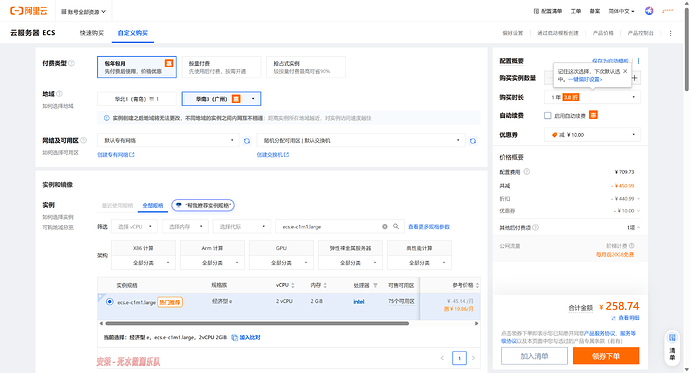Open the 账号全部资源 resource dropdown

click(84, 12)
